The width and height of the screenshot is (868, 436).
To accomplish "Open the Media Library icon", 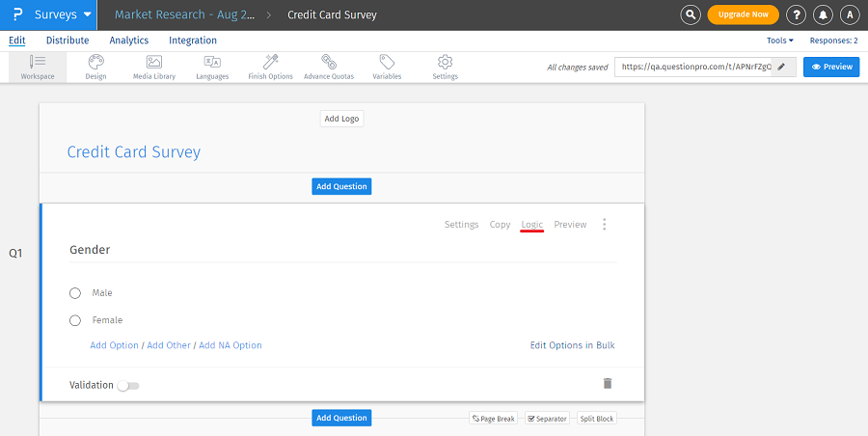I will pyautogui.click(x=154, y=63).
